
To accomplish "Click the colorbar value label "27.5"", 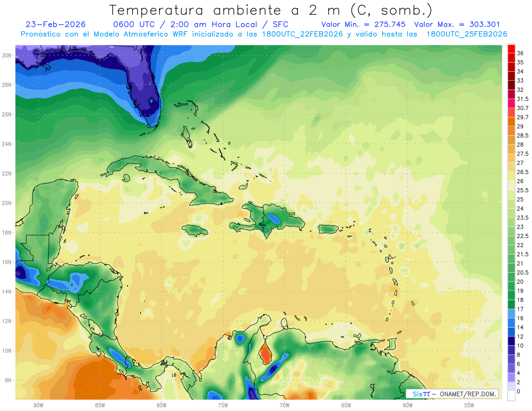I will click(x=523, y=154).
